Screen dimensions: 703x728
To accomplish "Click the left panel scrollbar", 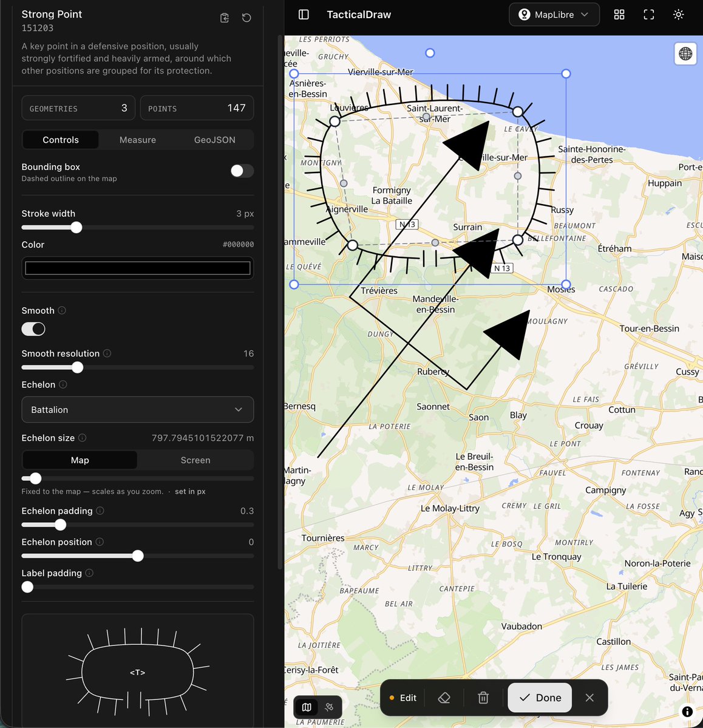I will click(279, 302).
